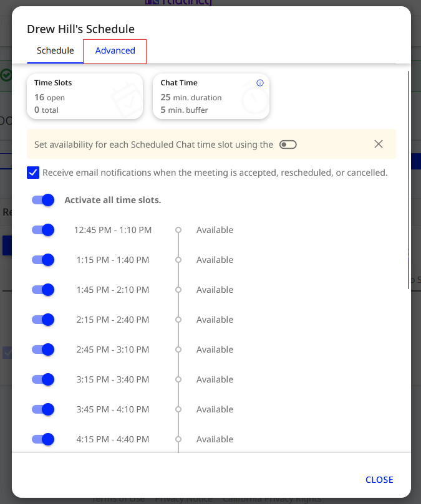Disable the 2:45 PM - 3:10 PM slot toggle
Viewport: 421px width, 504px height.
click(43, 349)
